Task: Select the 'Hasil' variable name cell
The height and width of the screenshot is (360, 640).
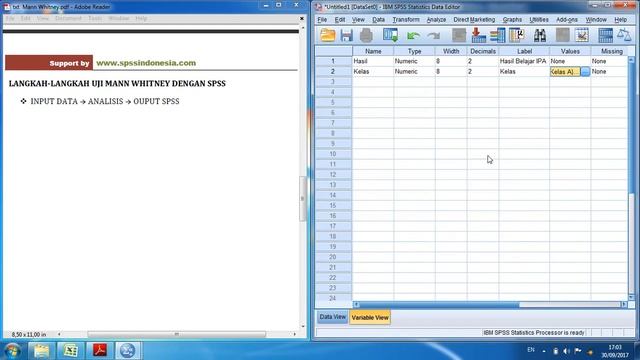Action: click(x=373, y=61)
